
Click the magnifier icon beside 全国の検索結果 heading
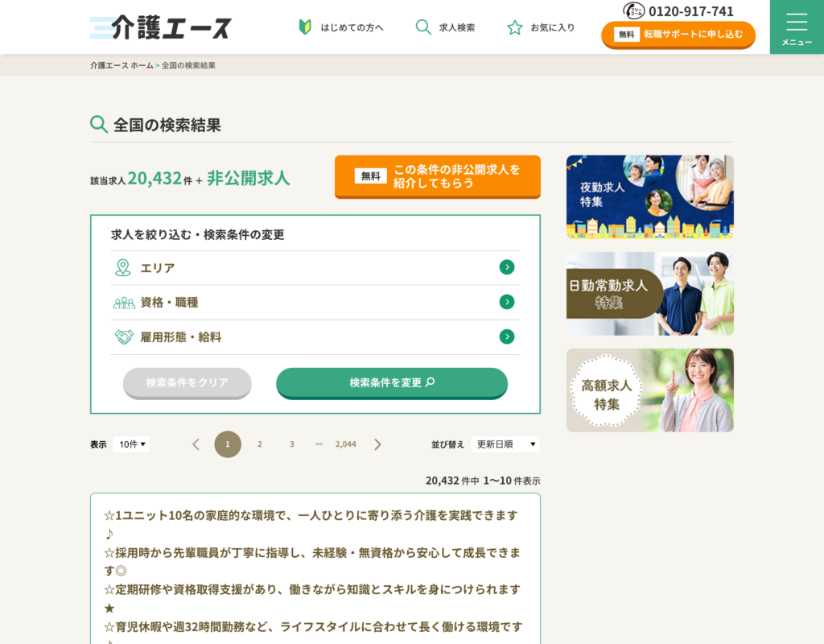pos(99,124)
